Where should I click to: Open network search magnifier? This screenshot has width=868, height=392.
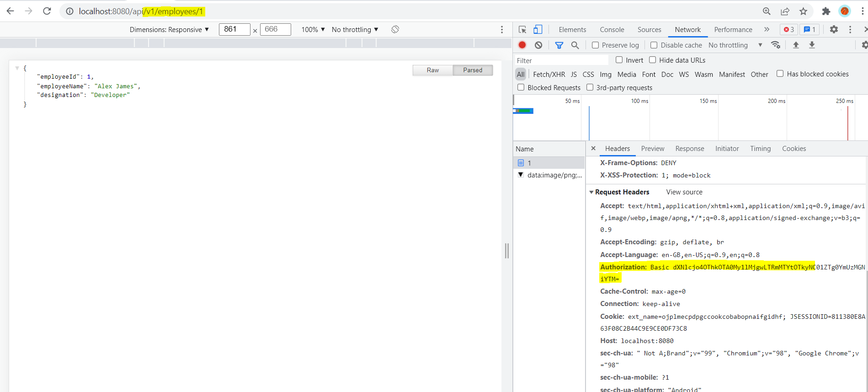point(575,45)
